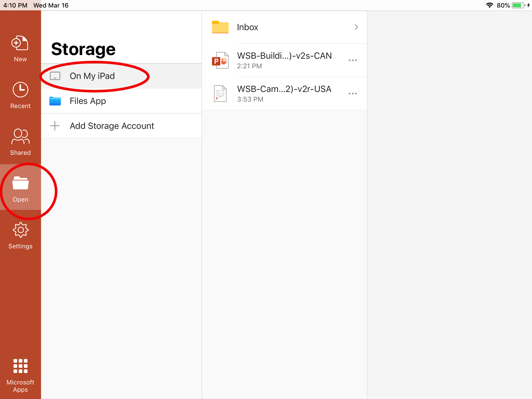Select On My iPad storage location
532x399 pixels.
(x=92, y=76)
